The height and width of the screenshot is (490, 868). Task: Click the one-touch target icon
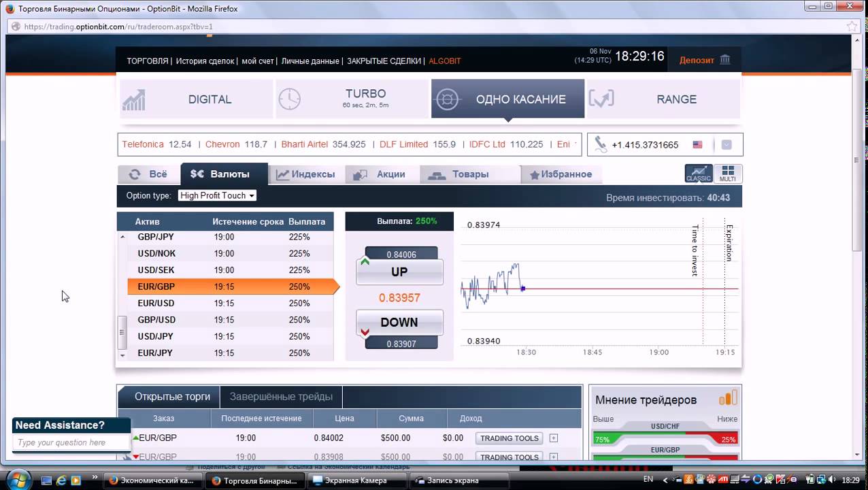447,99
